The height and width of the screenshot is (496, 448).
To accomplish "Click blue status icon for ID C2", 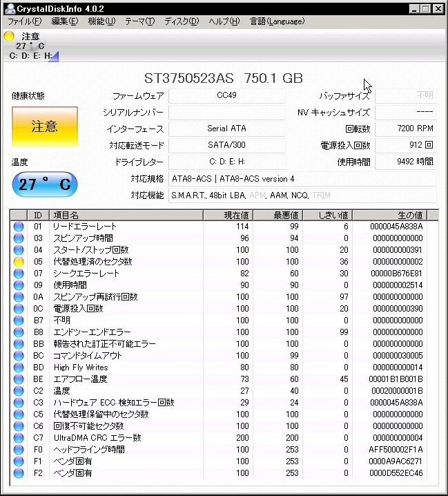I will point(19,391).
